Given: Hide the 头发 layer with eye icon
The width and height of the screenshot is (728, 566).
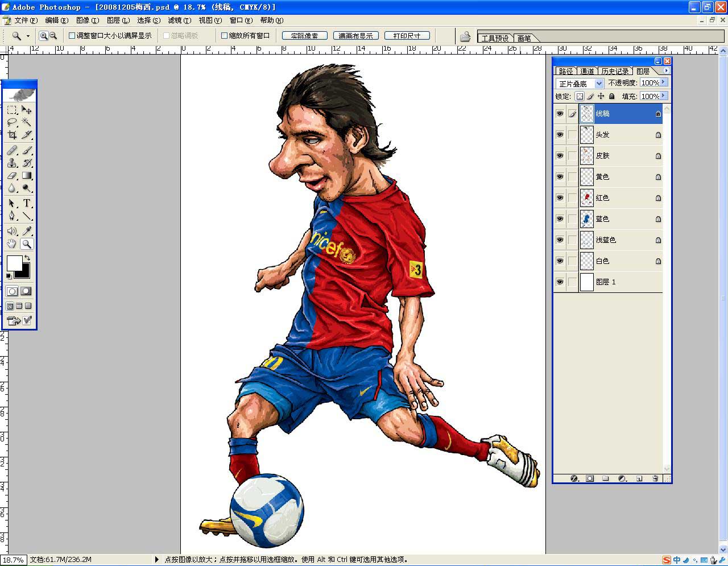Looking at the screenshot, I should click(x=560, y=135).
